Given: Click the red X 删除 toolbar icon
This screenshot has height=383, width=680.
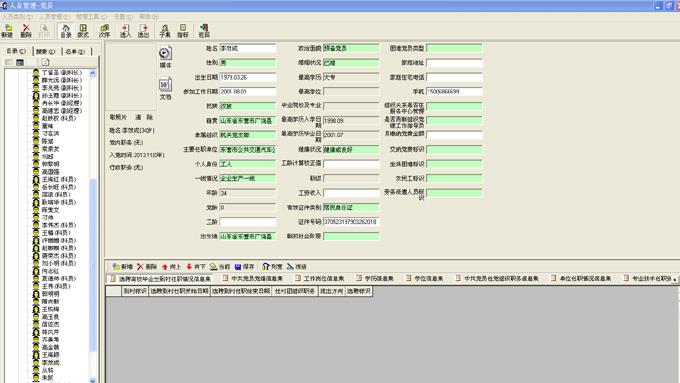Looking at the screenshot, I should (x=26, y=31).
